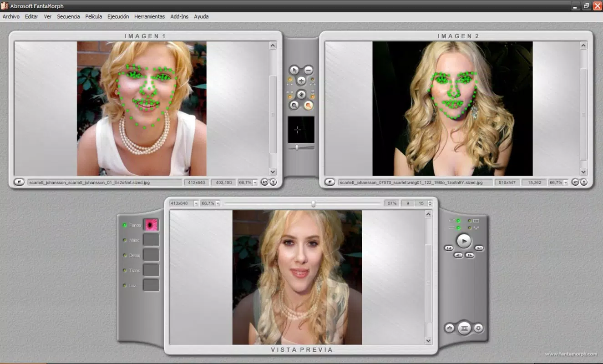The width and height of the screenshot is (603, 364).
Task: Open preview settings gear button
Action: (x=478, y=328)
